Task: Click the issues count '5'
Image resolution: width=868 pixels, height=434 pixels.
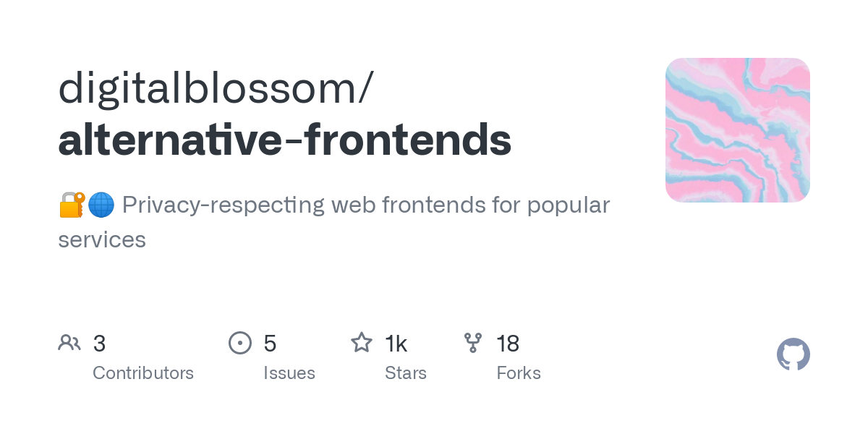Action: [270, 344]
